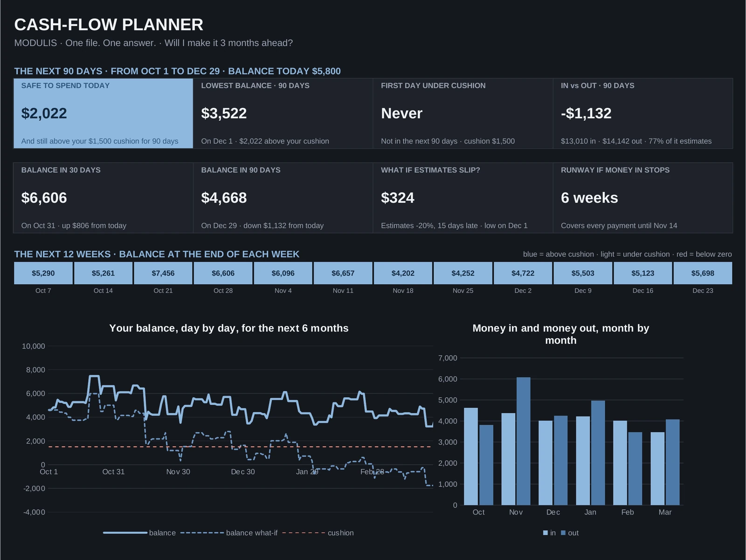Select the 'Never' value
The image size is (746, 560).
pos(401,113)
